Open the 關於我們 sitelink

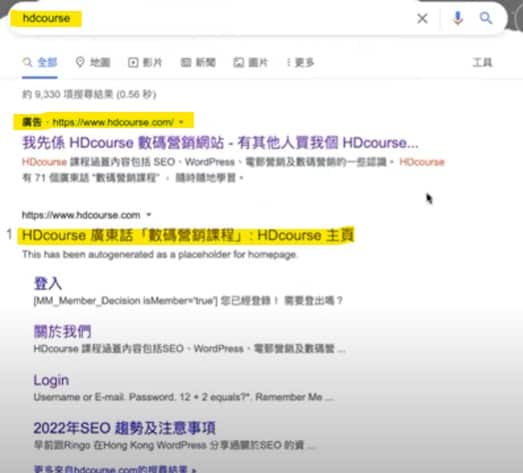[62, 332]
